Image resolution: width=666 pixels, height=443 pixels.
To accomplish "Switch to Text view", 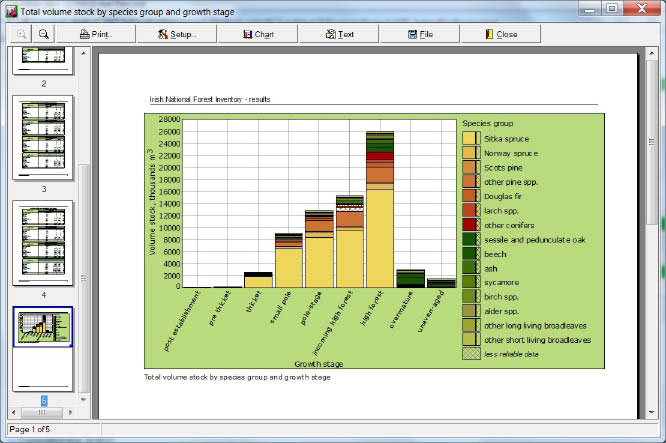I will (340, 34).
